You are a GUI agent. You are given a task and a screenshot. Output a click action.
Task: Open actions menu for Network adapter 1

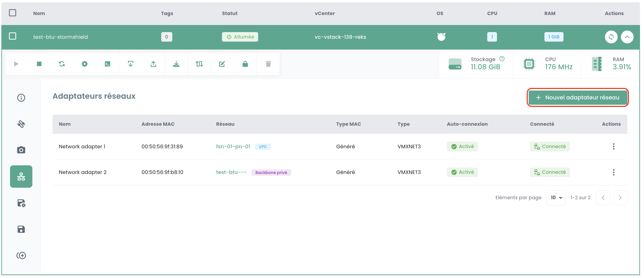point(613,147)
